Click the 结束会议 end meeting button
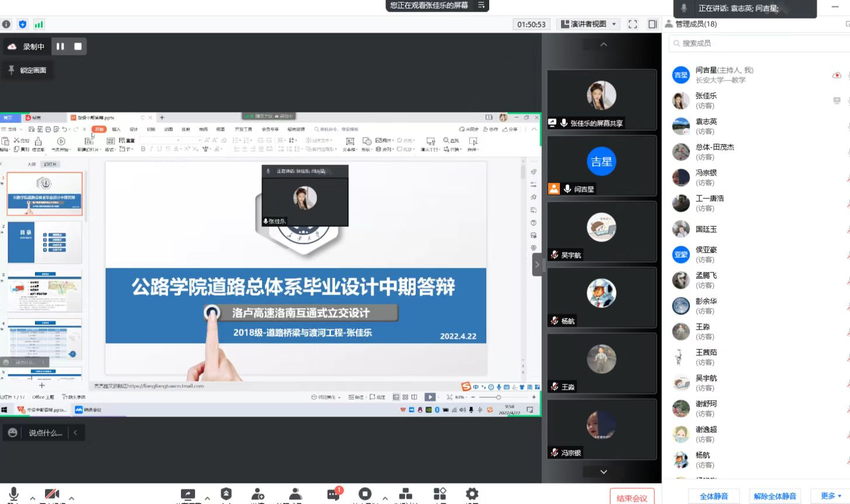The width and height of the screenshot is (850, 504). (x=632, y=498)
